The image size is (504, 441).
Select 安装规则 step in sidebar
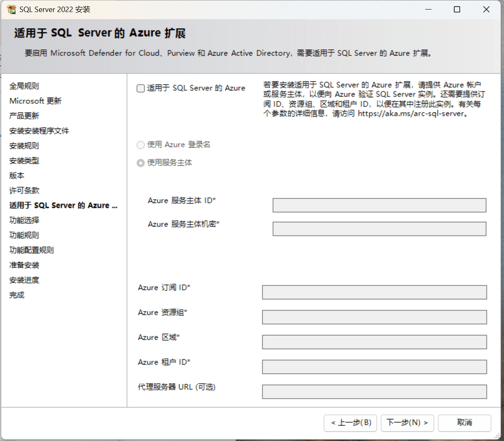[24, 146]
